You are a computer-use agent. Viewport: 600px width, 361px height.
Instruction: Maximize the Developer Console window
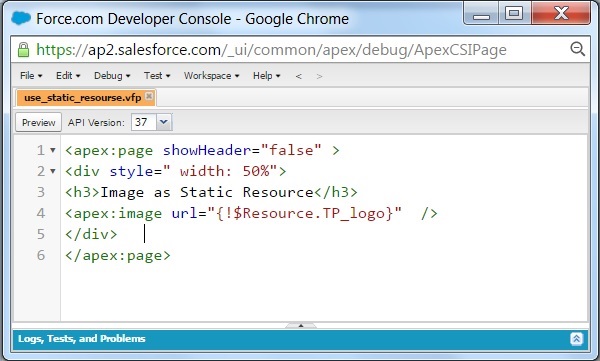pyautogui.click(x=514, y=14)
